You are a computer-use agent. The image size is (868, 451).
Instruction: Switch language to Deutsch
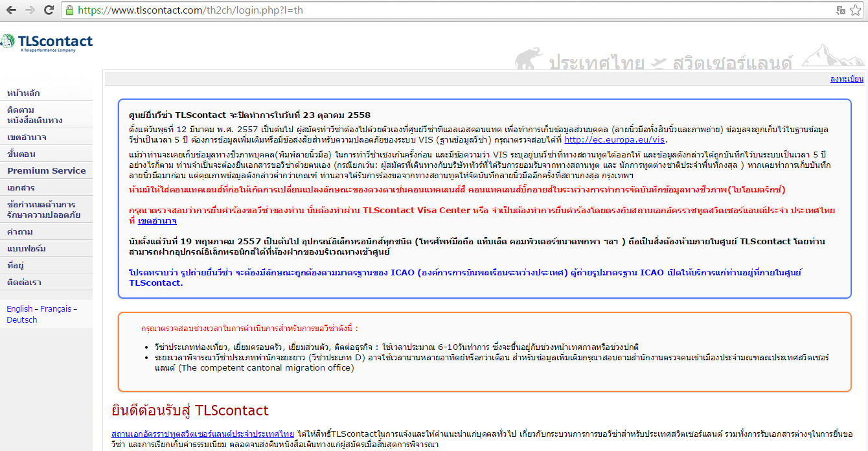(x=22, y=320)
